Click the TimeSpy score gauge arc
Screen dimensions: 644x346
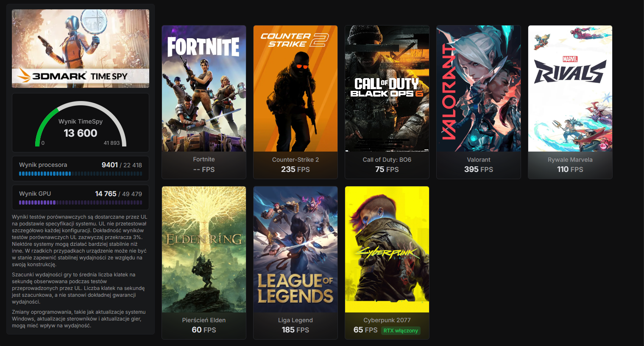click(x=81, y=123)
